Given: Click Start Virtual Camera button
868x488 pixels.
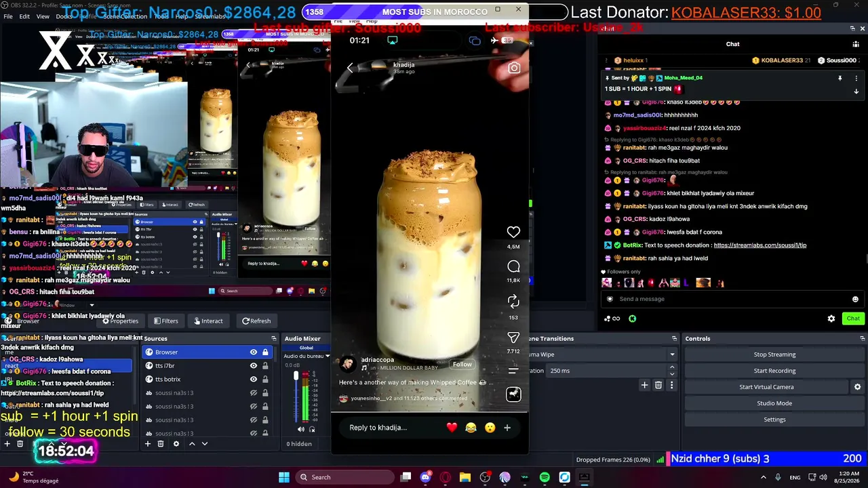Looking at the screenshot, I should tap(766, 387).
